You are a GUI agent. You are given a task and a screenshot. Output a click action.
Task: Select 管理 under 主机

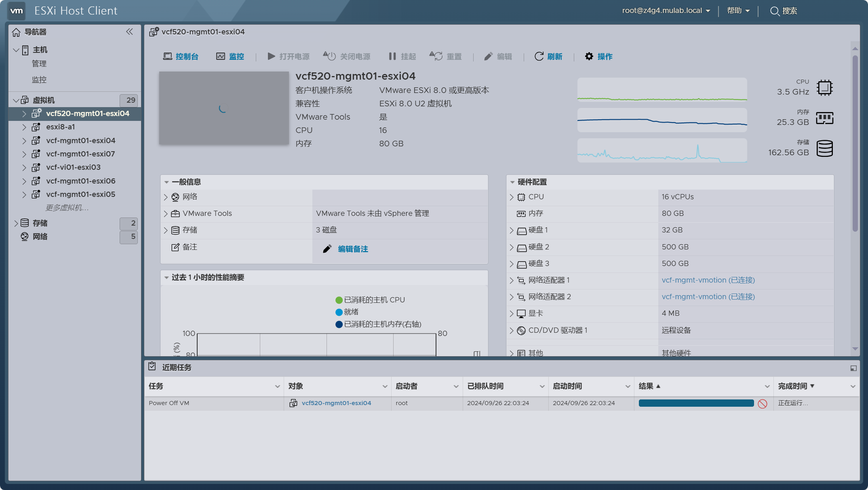pos(39,64)
